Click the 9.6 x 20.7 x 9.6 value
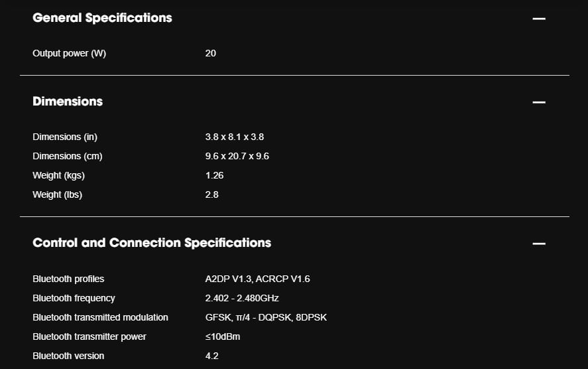The width and height of the screenshot is (588, 369). coord(237,156)
